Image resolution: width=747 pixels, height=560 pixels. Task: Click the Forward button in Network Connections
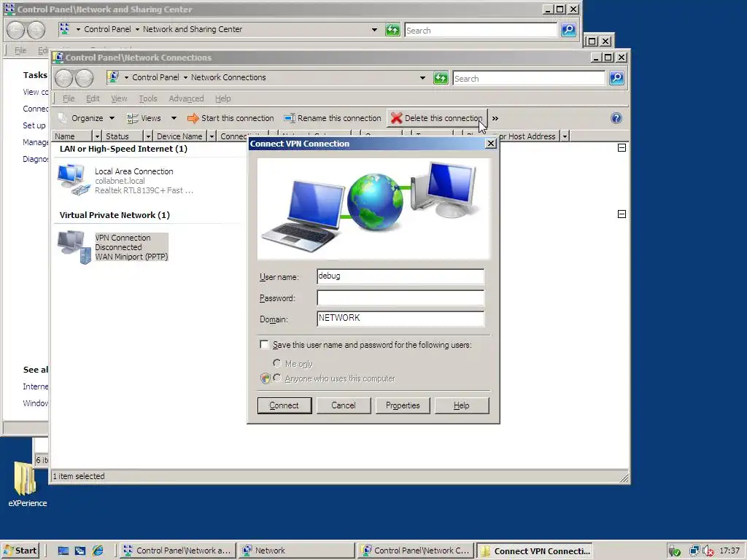point(85,79)
